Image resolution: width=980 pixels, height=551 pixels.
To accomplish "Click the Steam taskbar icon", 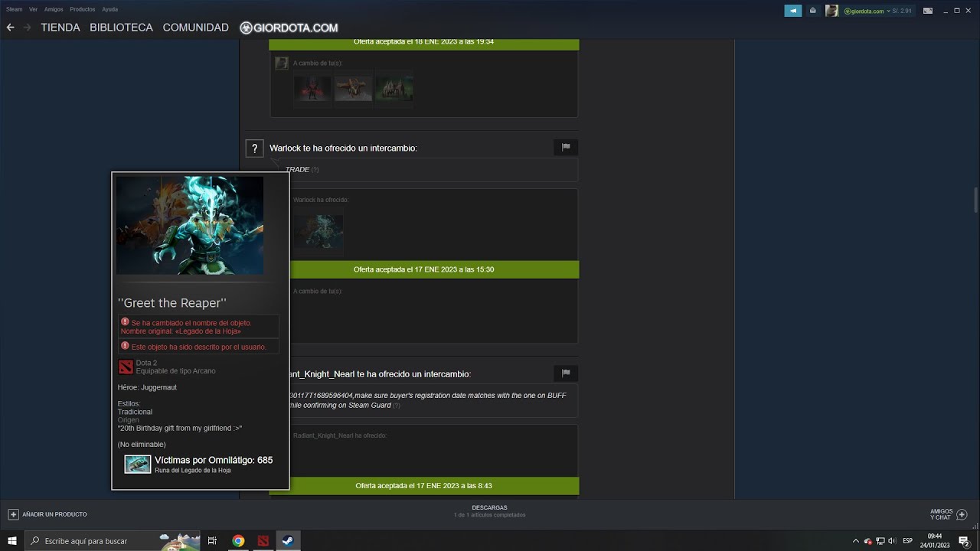I will coord(288,541).
